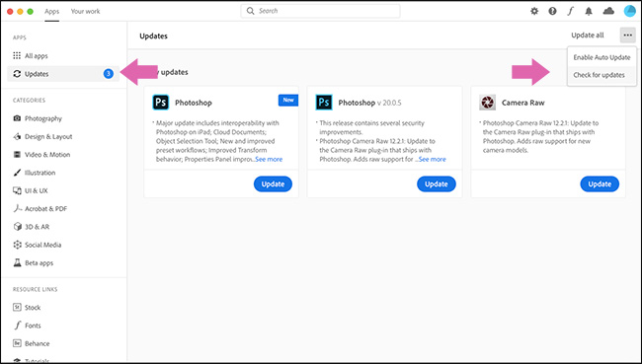Select Updates label in the sidebar
The image size is (642, 364).
click(x=37, y=74)
